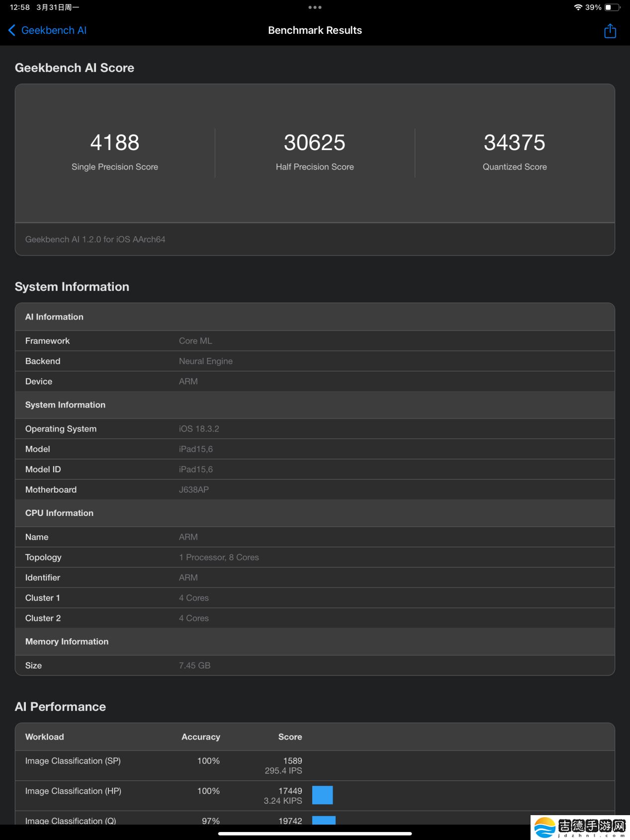Go back to Geekbench AI

click(x=47, y=30)
